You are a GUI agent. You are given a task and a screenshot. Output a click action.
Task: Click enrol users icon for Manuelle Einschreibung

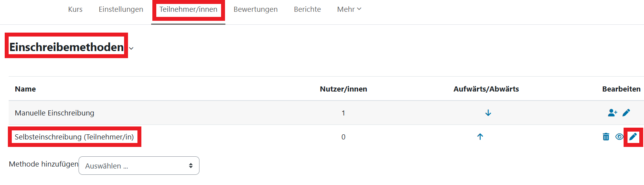click(x=612, y=113)
